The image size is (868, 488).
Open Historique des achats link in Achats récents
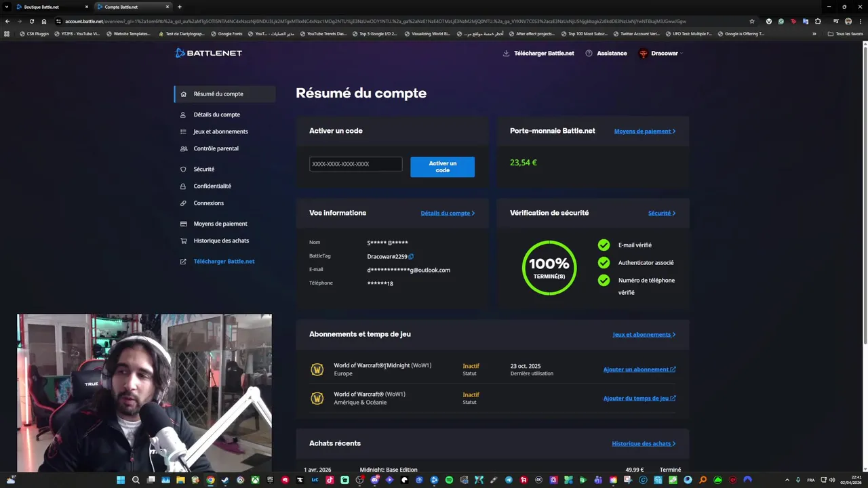[644, 444]
